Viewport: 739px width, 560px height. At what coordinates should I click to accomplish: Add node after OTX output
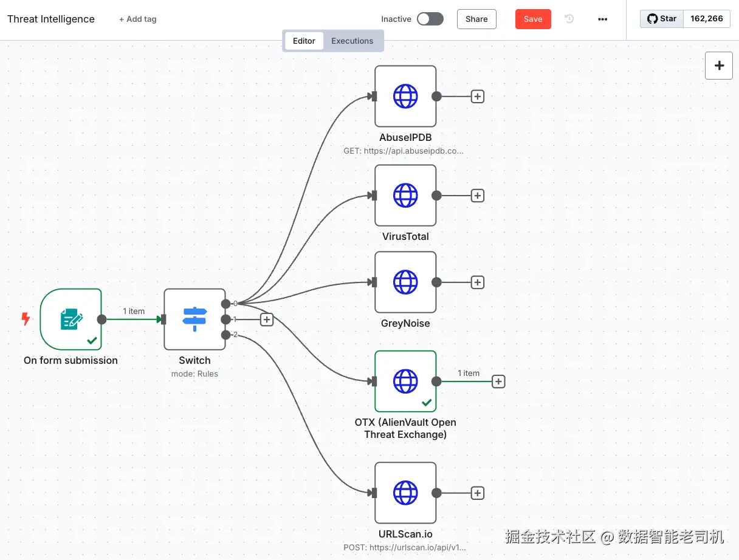pyautogui.click(x=498, y=381)
